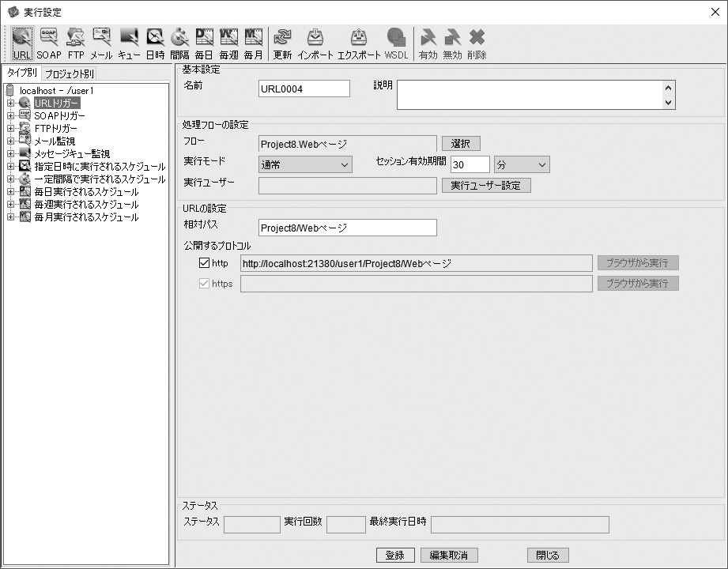Click ブラウザから実行 for the http URL
Viewport: 728px width, 569px height.
coord(638,262)
